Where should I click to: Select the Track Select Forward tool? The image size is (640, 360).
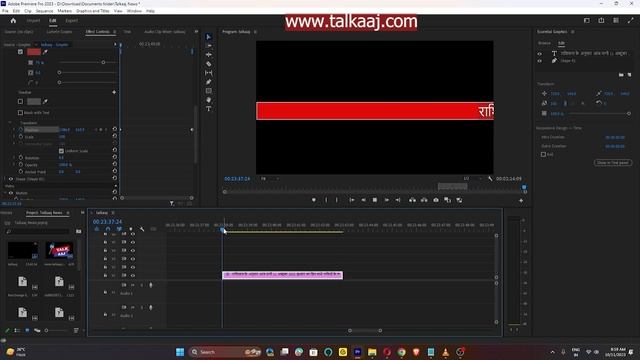(x=209, y=46)
